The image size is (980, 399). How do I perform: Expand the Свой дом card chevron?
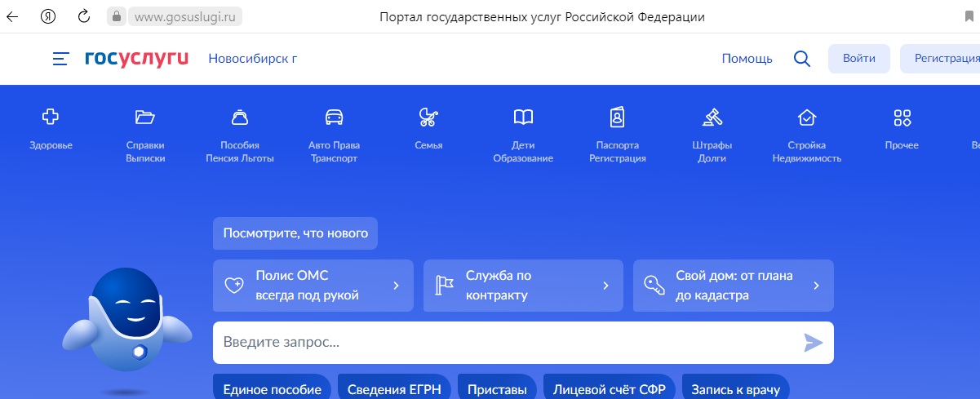pos(817,286)
